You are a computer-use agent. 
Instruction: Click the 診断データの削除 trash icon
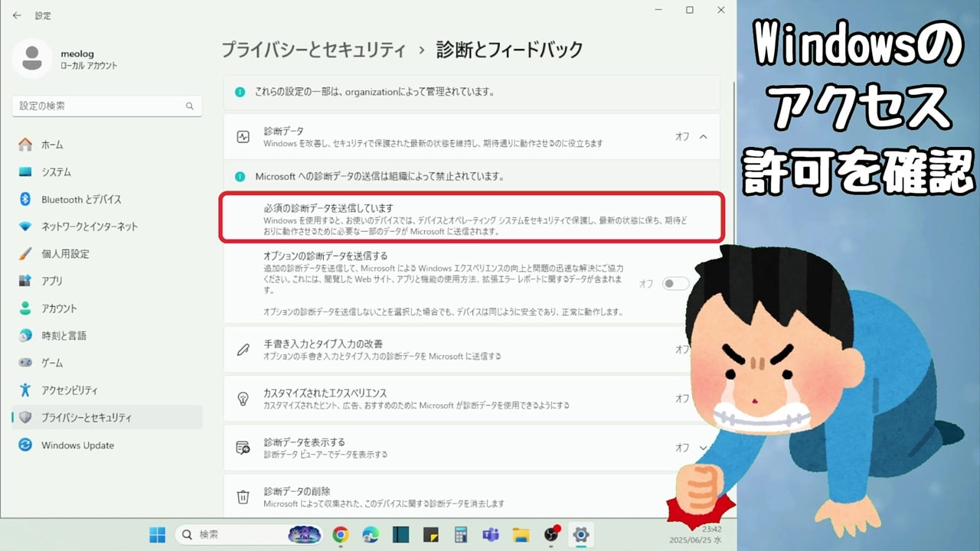coord(243,497)
